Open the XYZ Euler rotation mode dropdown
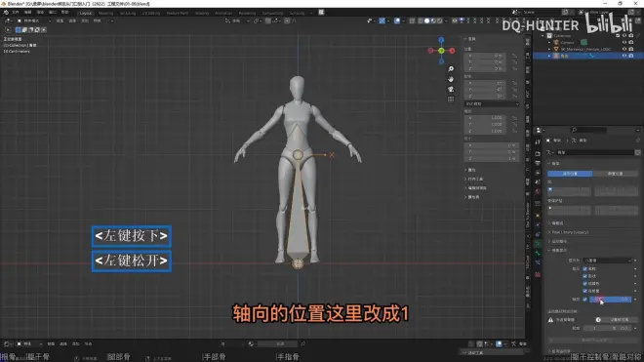Screen dimensions: 644x362 [x=492, y=104]
